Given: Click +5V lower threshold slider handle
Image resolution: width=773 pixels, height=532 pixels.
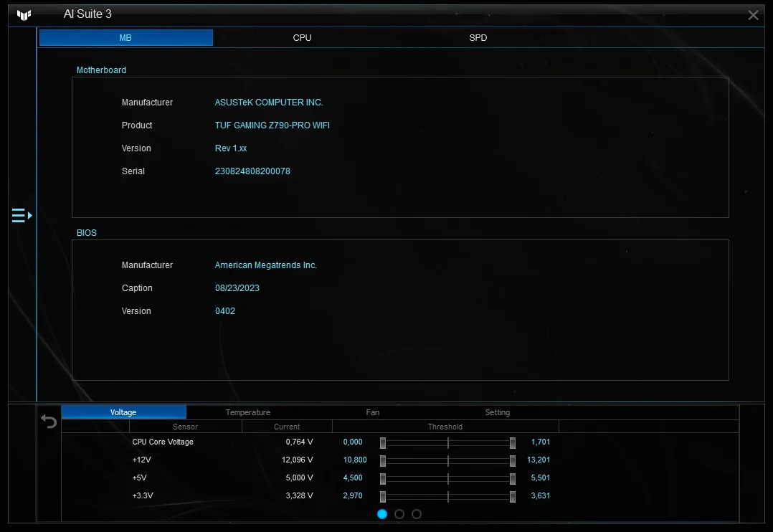Looking at the screenshot, I should (x=383, y=478).
